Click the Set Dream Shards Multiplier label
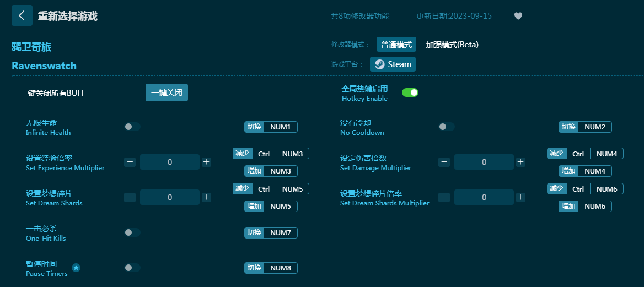This screenshot has height=287, width=644. pyautogui.click(x=384, y=203)
